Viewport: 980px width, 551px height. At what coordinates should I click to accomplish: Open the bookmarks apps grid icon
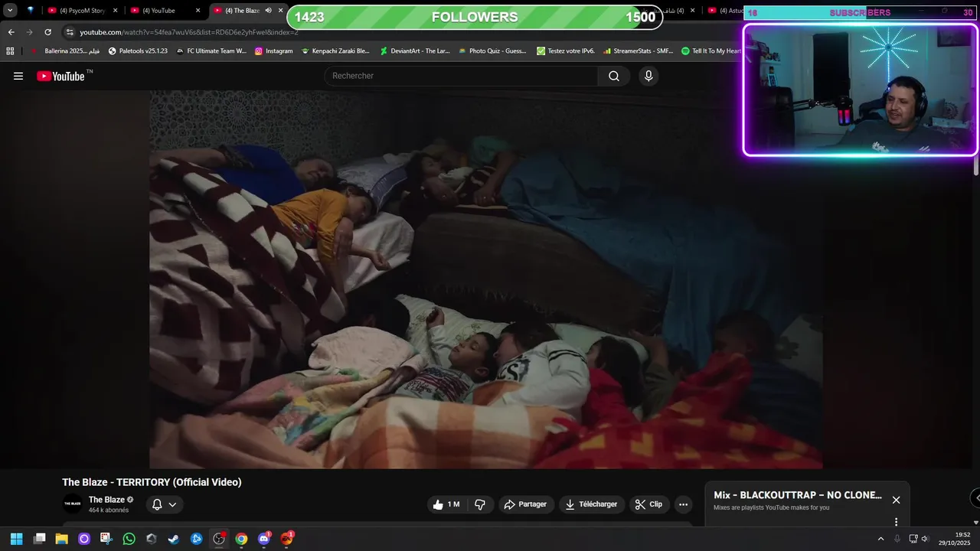click(10, 51)
